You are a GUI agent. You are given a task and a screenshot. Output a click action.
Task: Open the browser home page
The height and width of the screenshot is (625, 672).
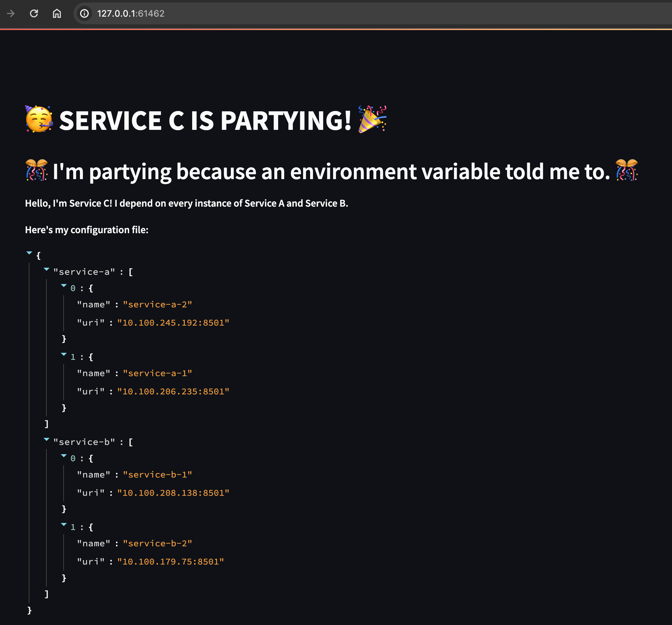[57, 14]
